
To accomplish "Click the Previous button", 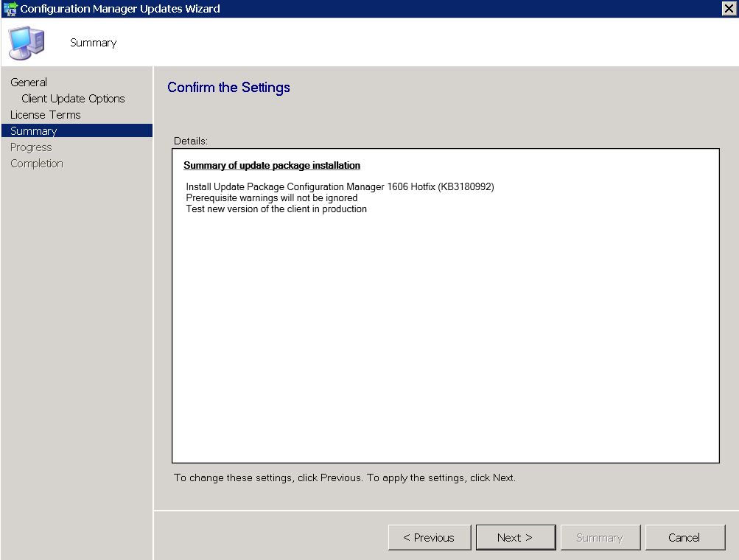I will coord(430,537).
